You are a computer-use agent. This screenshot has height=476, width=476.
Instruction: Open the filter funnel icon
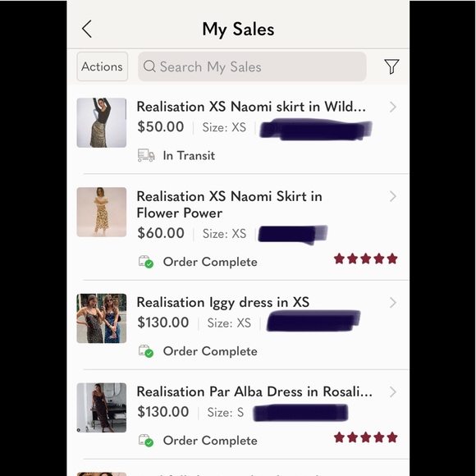391,66
